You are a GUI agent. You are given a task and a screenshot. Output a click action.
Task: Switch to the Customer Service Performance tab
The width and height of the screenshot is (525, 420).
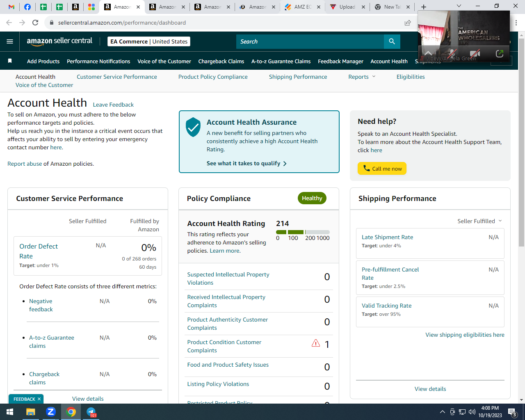point(117,77)
